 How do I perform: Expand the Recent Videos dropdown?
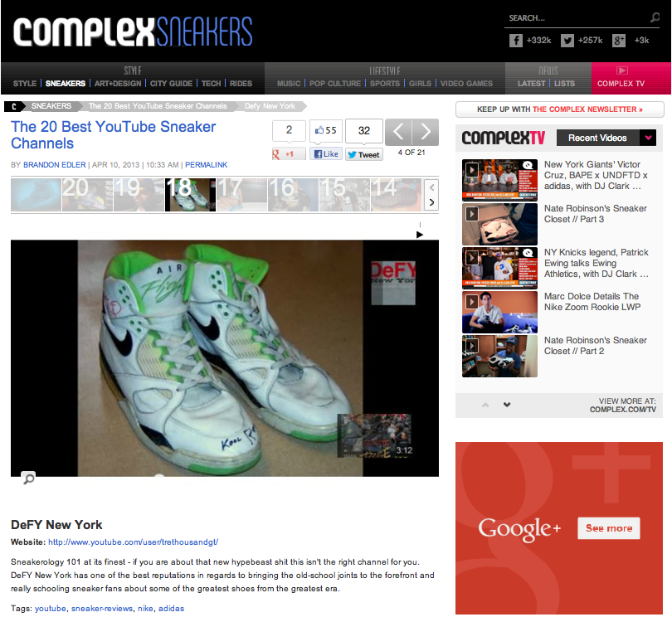(x=648, y=138)
